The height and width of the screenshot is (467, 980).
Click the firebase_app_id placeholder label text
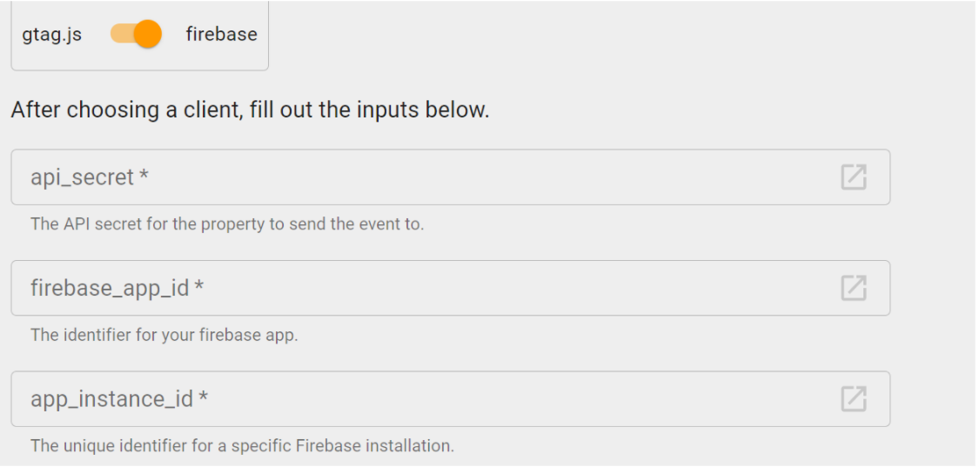110,288
